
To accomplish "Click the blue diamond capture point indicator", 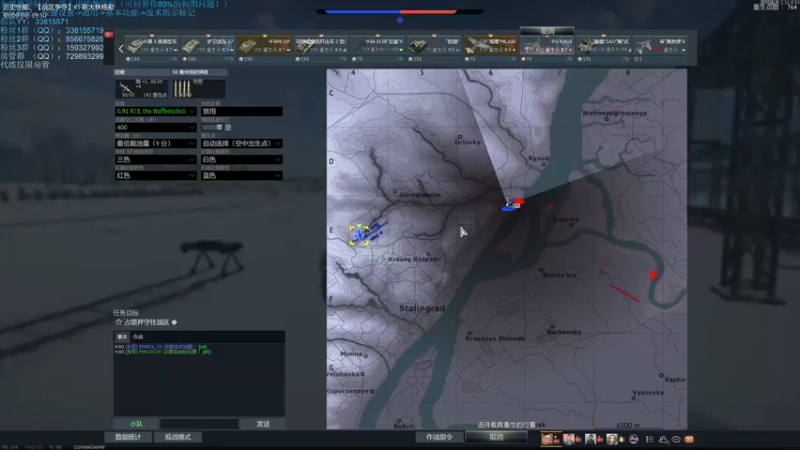I will tap(400, 20).
